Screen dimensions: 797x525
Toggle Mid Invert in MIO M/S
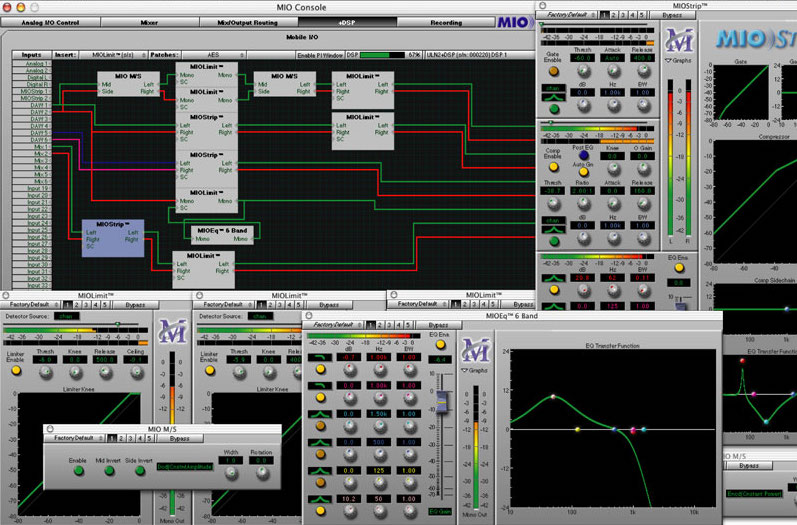109,471
